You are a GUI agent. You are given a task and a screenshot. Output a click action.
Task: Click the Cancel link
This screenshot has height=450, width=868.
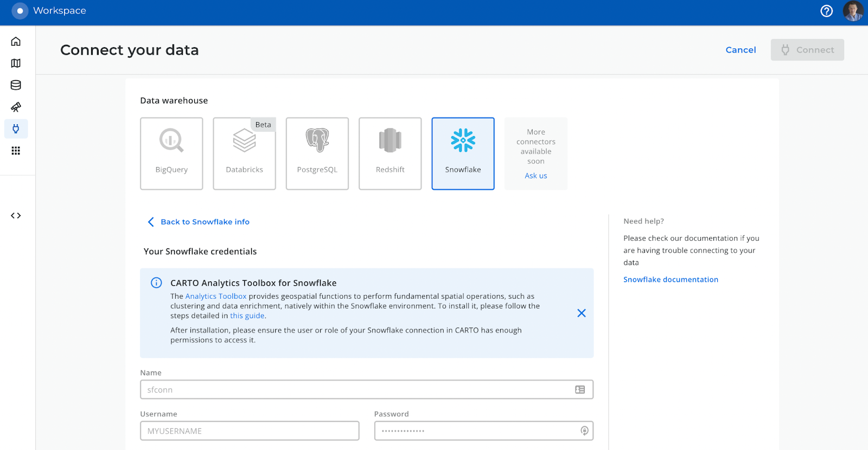pyautogui.click(x=741, y=50)
